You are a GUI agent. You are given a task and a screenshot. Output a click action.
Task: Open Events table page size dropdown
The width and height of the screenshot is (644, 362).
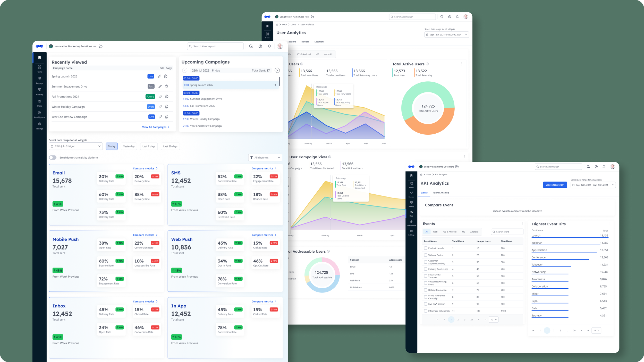[x=494, y=320]
